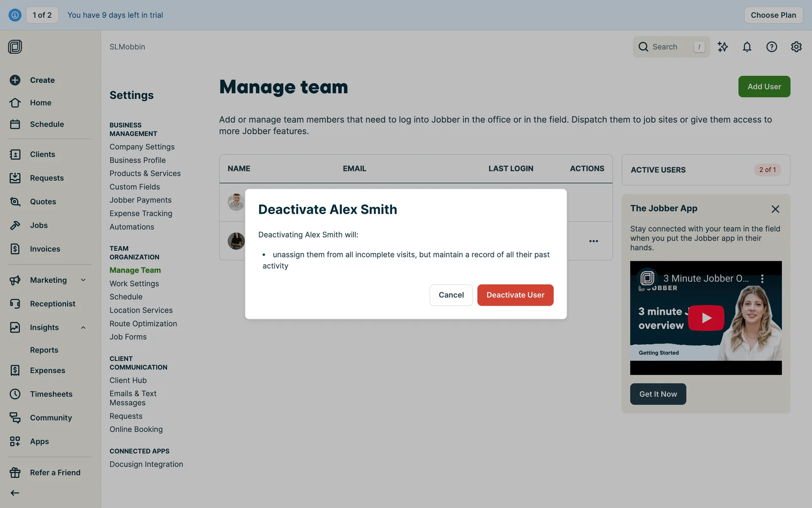Open settings gear icon in header
Viewport: 812px width, 508px height.
796,47
